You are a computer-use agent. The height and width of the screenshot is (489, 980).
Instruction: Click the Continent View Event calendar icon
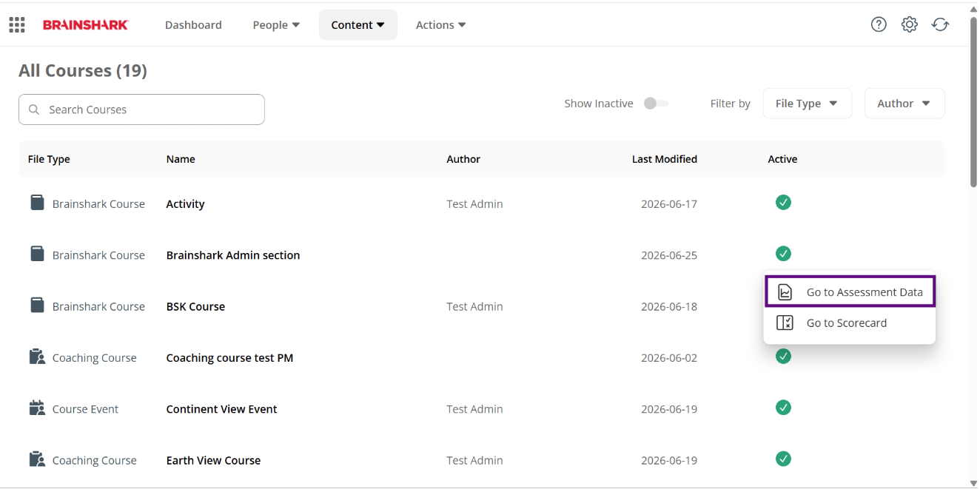(37, 408)
